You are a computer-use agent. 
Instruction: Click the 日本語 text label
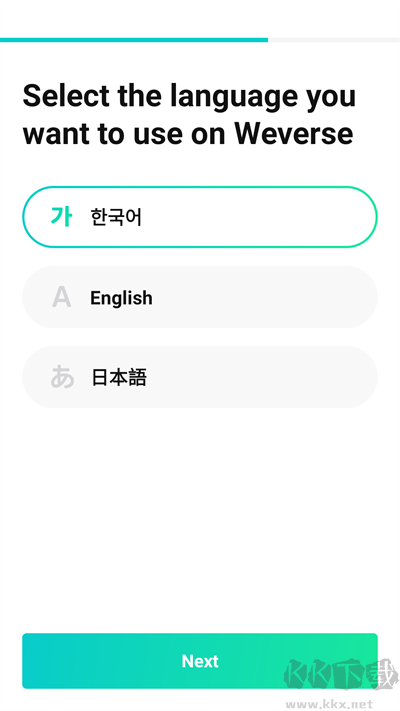119,377
